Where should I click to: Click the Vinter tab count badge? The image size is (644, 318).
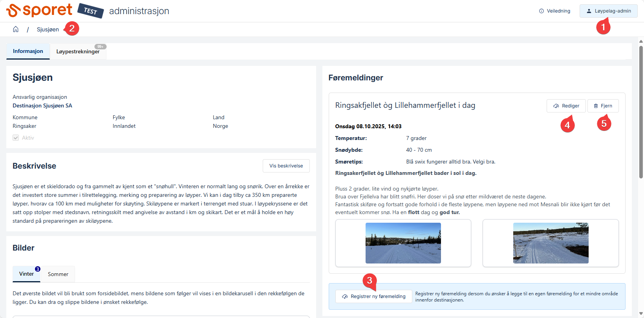[x=38, y=269]
